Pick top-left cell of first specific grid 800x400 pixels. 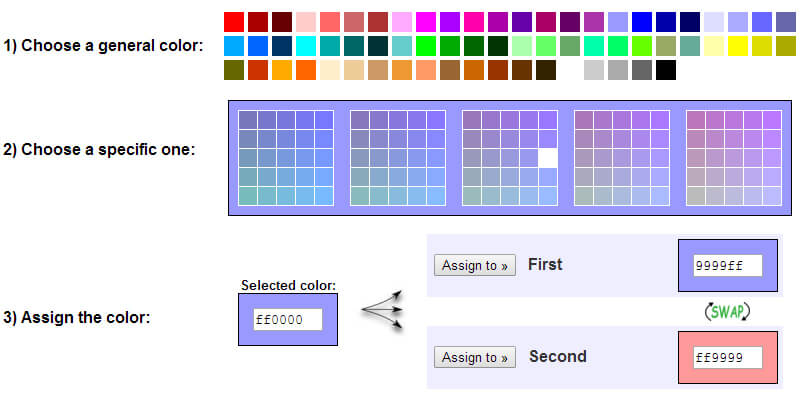click(249, 120)
